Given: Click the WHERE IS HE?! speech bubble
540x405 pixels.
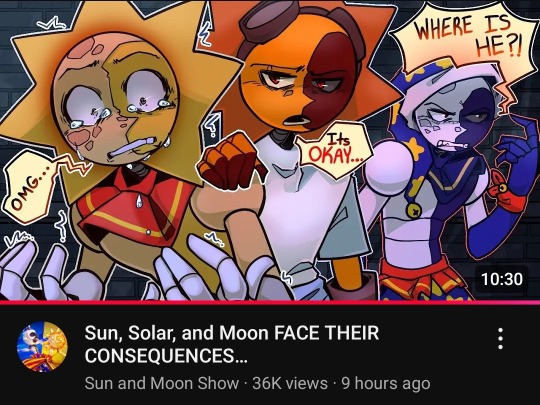Looking at the screenshot, I should (x=465, y=40).
